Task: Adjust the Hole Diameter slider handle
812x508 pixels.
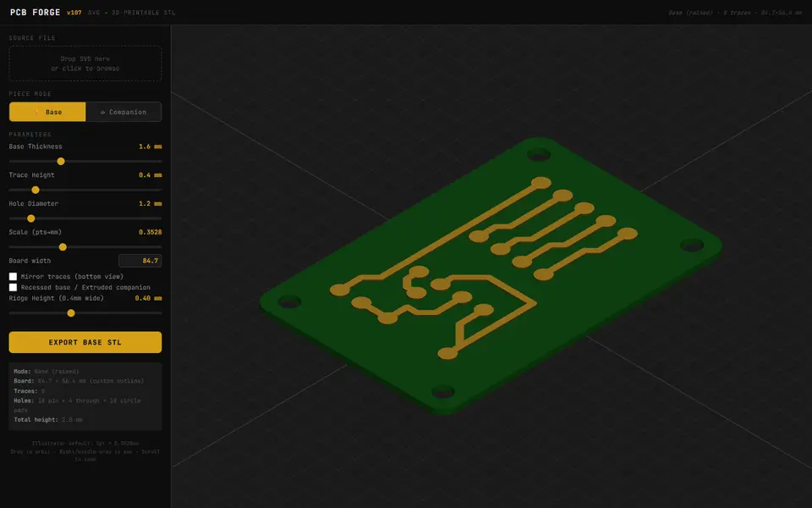Action: pos(31,218)
